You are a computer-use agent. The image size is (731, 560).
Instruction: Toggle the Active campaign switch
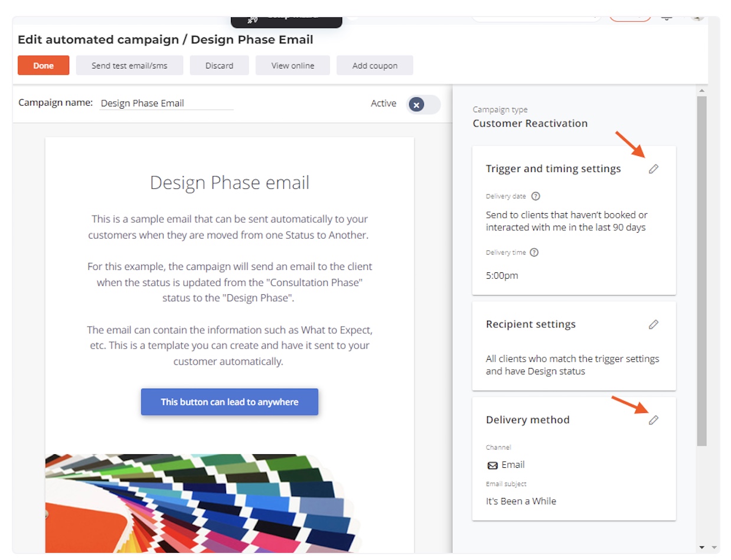pyautogui.click(x=423, y=105)
